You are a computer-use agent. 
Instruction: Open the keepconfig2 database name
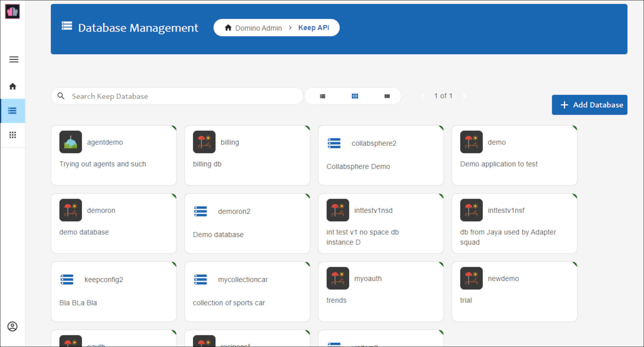[x=104, y=280]
